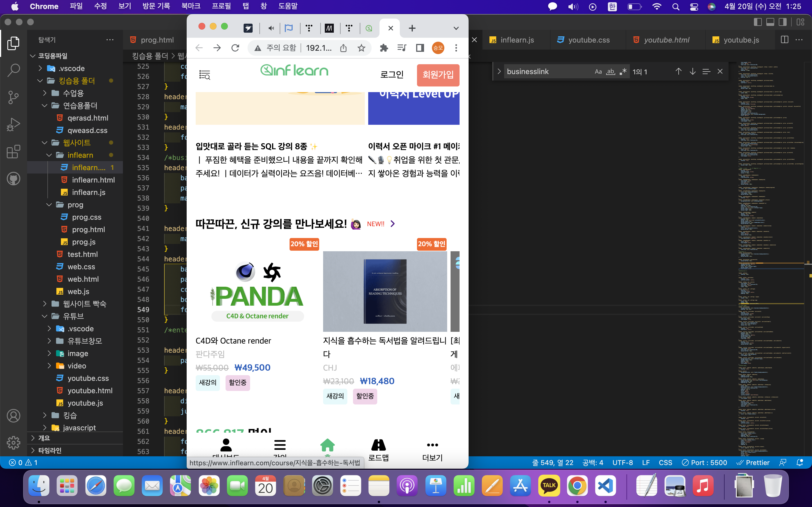Open the Run and Debug view
Image resolution: width=812 pixels, height=507 pixels.
14,124
